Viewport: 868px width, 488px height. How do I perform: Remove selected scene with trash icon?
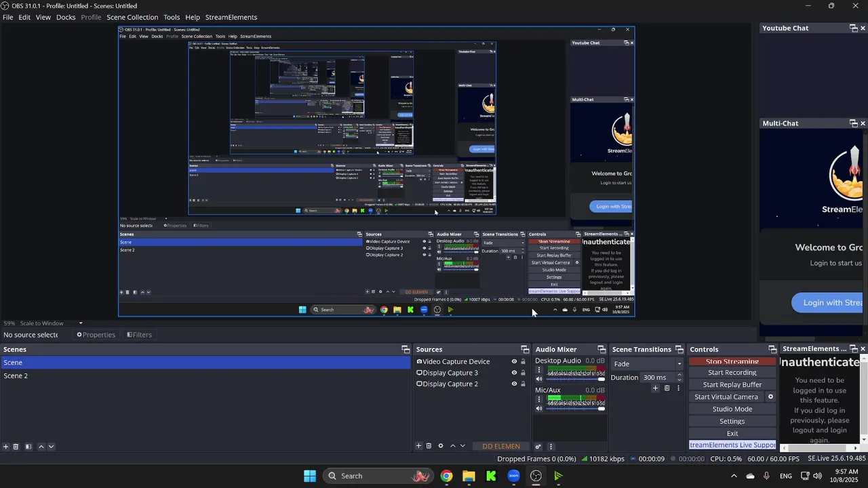[16, 447]
